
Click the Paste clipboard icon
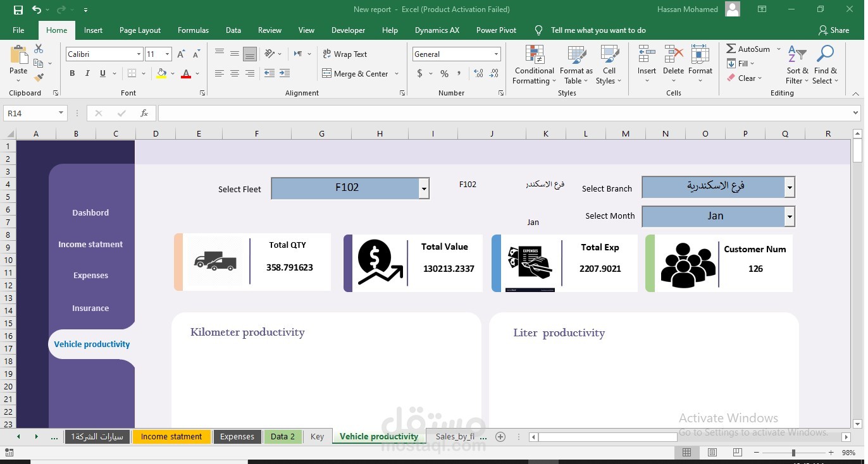(x=18, y=55)
